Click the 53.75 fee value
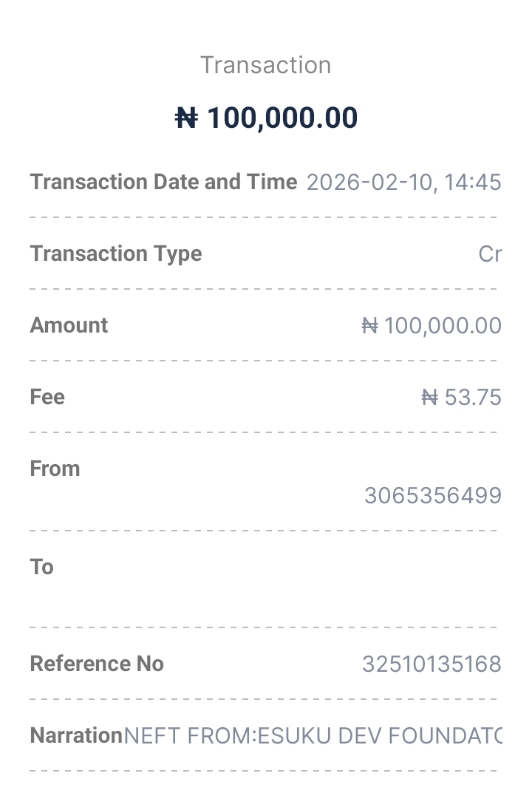The height and width of the screenshot is (810, 532). point(473,398)
